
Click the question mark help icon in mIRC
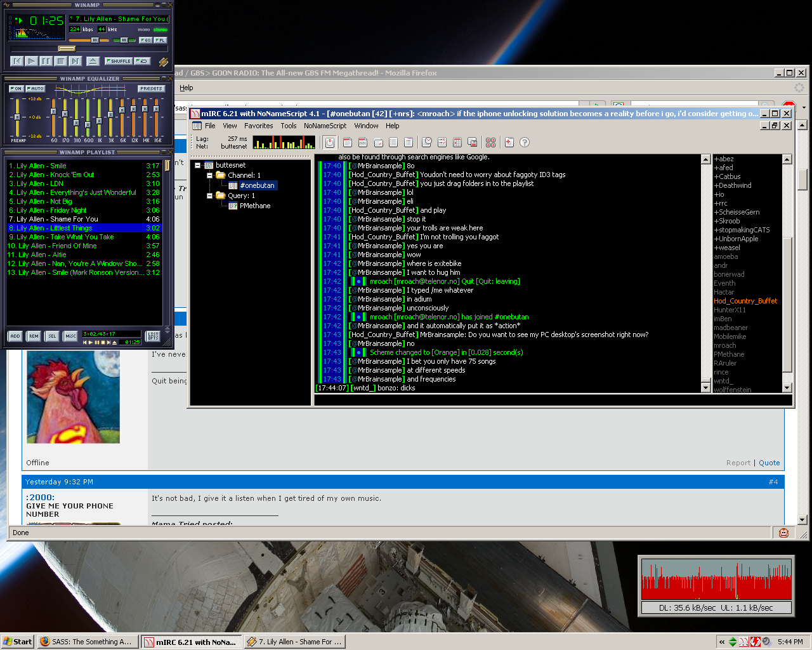(x=525, y=142)
